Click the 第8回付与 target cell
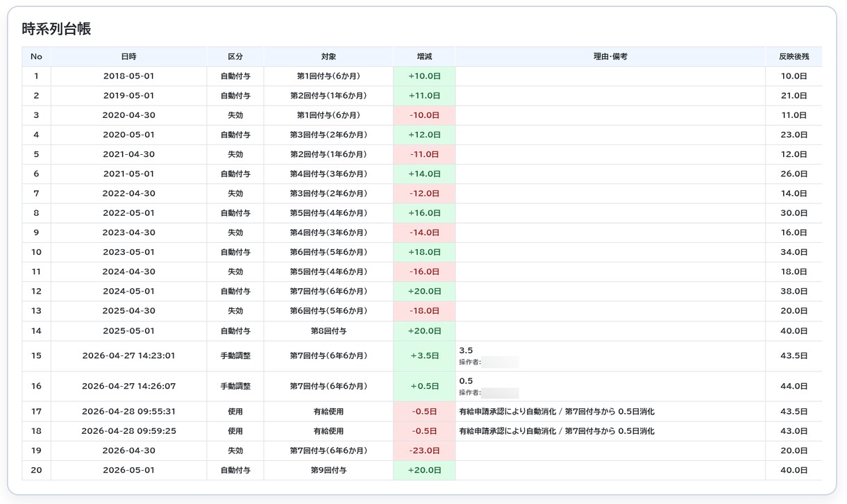 click(328, 331)
